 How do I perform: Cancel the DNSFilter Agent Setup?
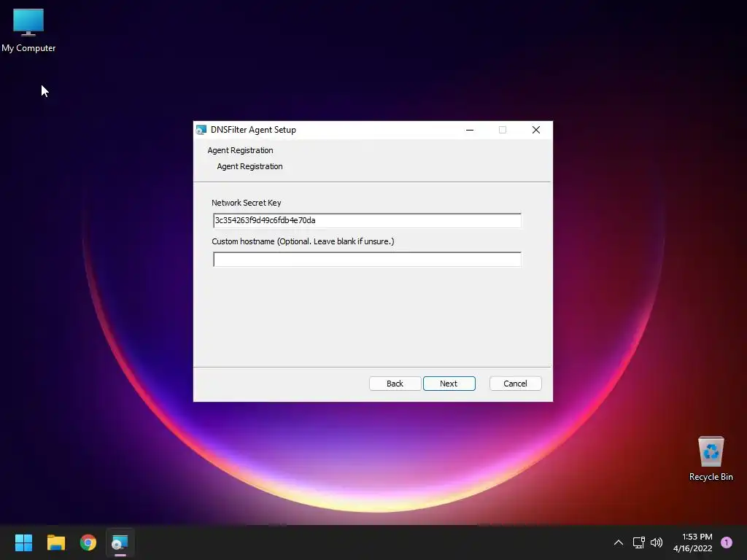pyautogui.click(x=515, y=384)
